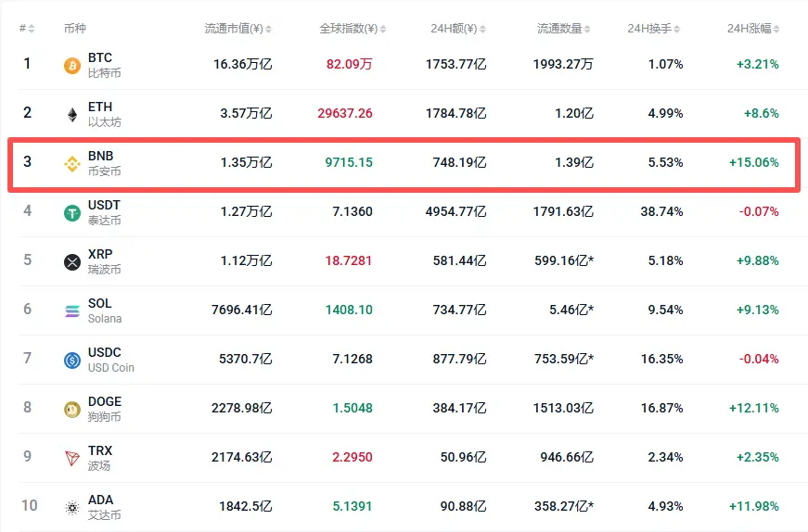Click SOL turnover 9.54%
The height and width of the screenshot is (532, 808).
point(666,310)
